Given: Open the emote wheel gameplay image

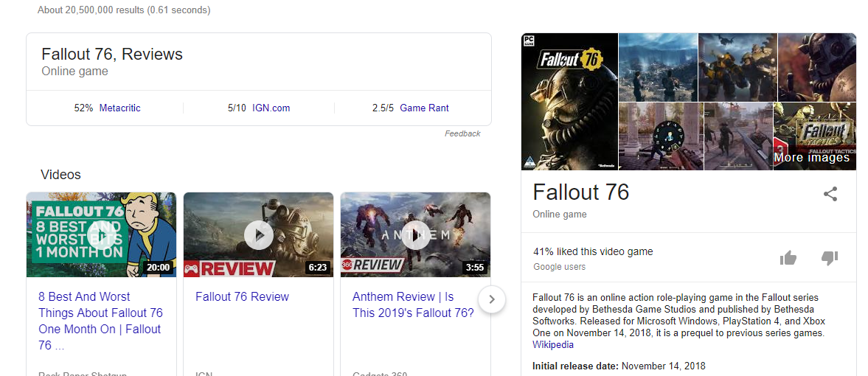Looking at the screenshot, I should 661,136.
